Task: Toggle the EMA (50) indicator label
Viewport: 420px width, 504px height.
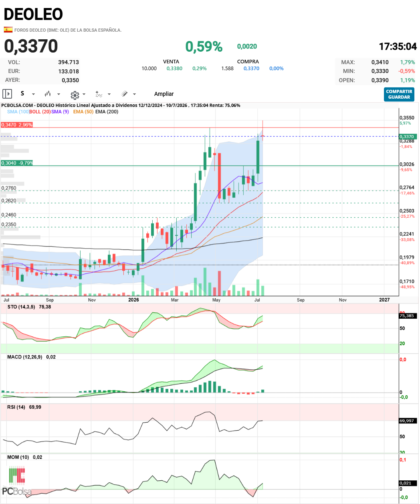Action: coord(83,111)
